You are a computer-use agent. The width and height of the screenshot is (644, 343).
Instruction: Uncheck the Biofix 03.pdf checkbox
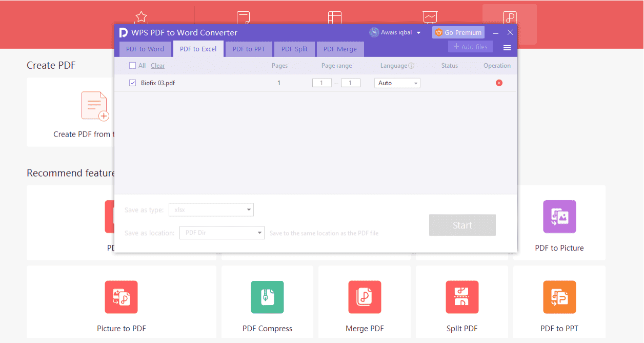pyautogui.click(x=132, y=83)
